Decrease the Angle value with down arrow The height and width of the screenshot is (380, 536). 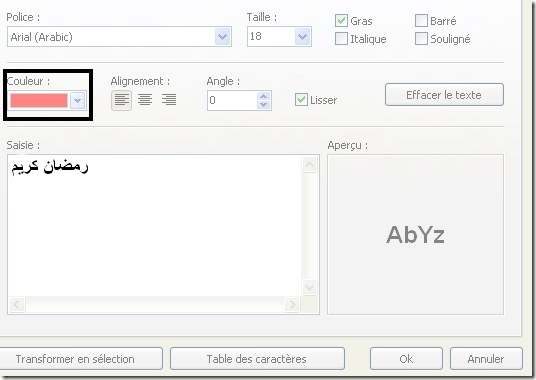(x=264, y=105)
